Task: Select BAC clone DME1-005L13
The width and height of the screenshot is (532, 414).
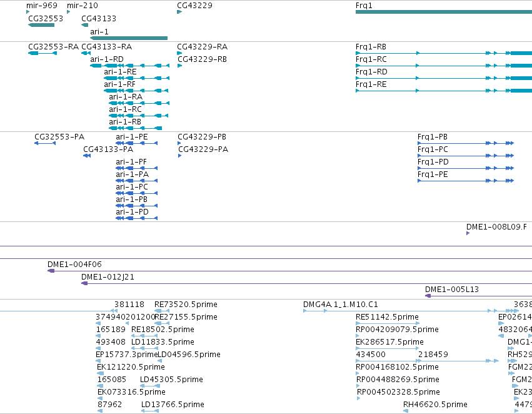Action: click(x=478, y=296)
